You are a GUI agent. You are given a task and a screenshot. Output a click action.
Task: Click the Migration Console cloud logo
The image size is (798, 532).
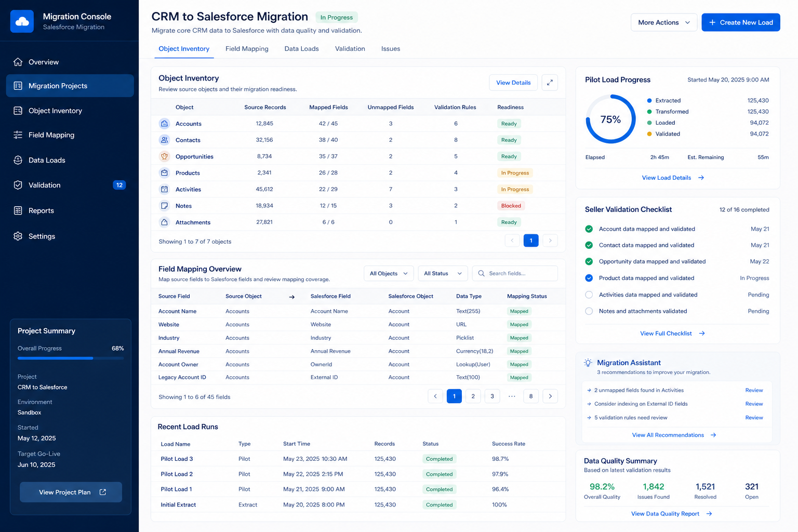(x=22, y=21)
